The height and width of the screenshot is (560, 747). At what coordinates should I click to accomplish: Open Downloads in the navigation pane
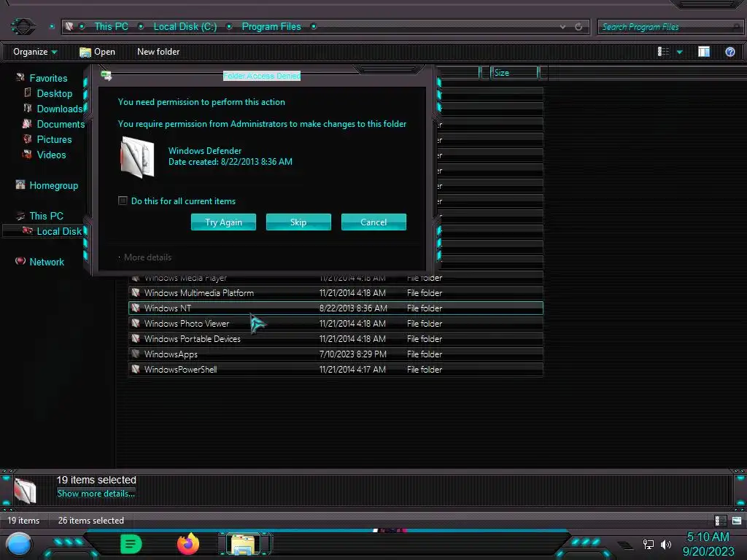click(60, 109)
